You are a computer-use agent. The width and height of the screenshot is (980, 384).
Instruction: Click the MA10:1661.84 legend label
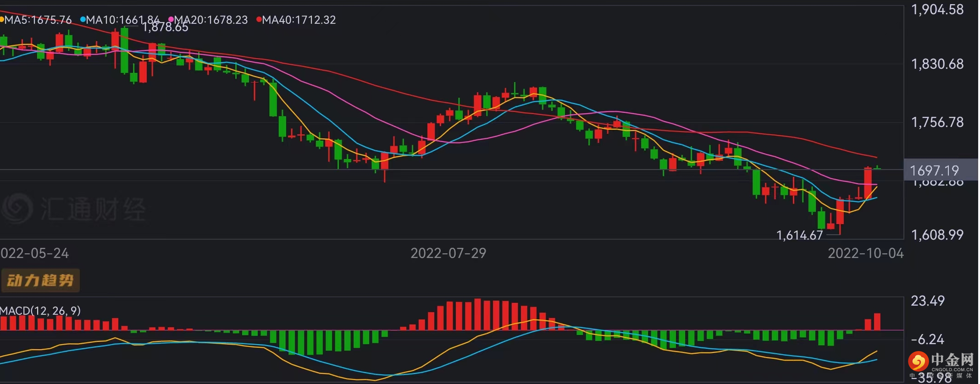[x=123, y=20]
